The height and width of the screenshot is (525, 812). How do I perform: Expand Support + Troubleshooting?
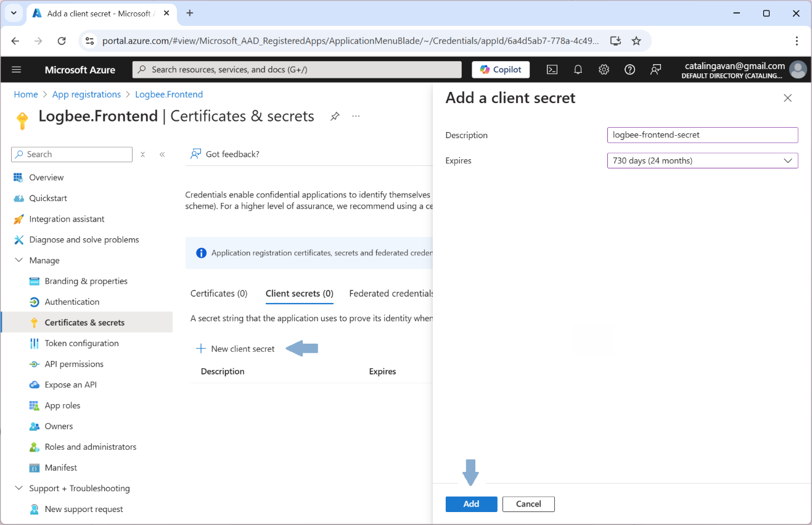(x=18, y=488)
